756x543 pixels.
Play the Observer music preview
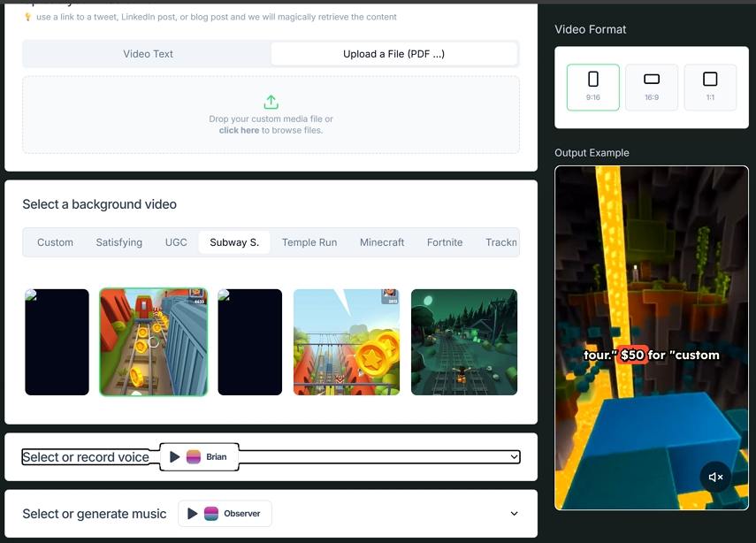[x=193, y=513]
